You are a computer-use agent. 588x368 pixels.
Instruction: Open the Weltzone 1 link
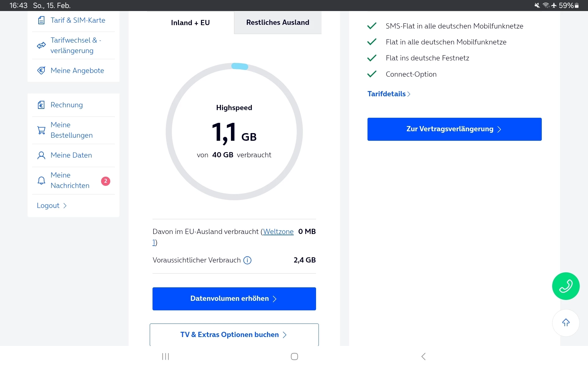pyautogui.click(x=278, y=232)
